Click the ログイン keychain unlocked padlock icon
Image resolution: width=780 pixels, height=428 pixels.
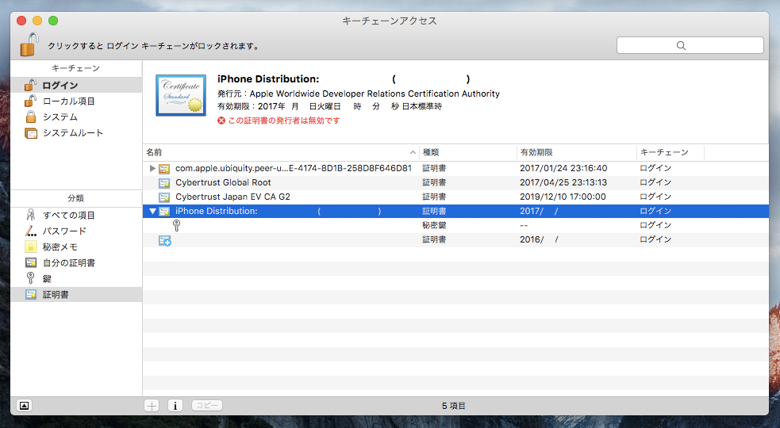coord(30,85)
